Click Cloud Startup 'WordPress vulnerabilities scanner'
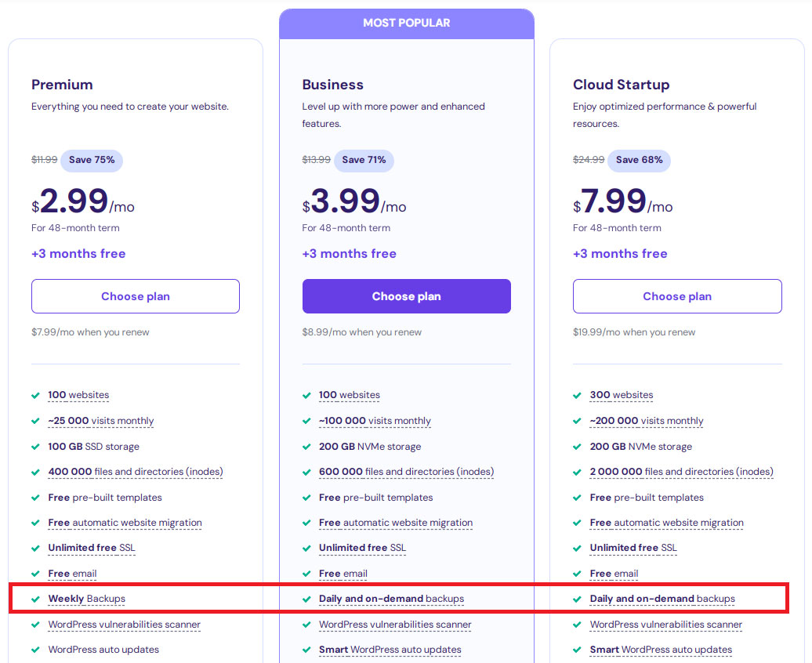Viewport: 812px width, 663px height. [x=666, y=624]
